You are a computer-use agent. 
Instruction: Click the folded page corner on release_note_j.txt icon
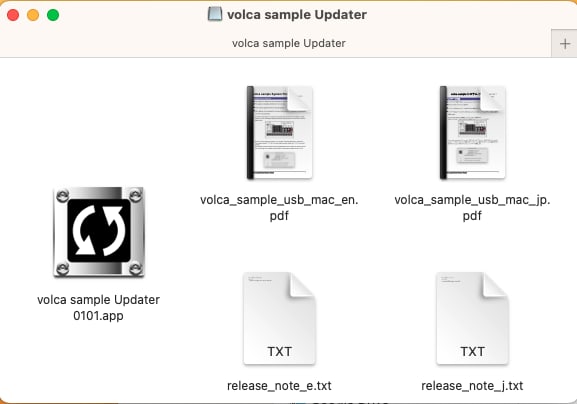[495, 284]
